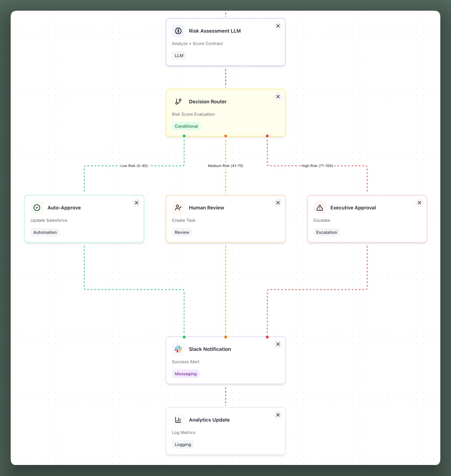The width and height of the screenshot is (451, 476).
Task: Click the orange input port on Slack Notification
Action: (225, 337)
